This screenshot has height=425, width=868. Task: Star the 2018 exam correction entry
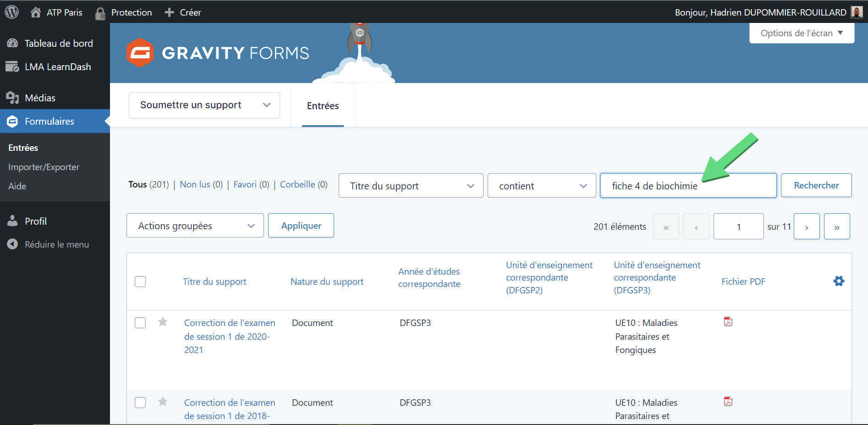(163, 402)
